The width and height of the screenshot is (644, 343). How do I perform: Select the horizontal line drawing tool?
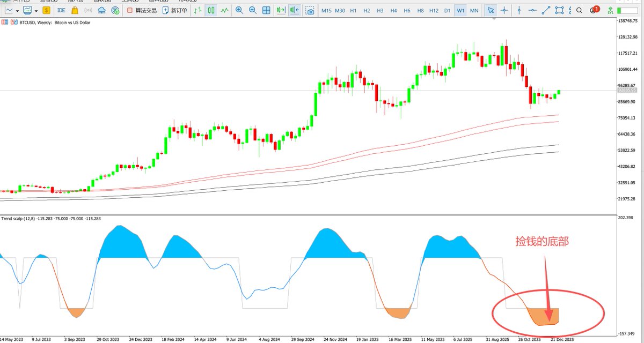[x=532, y=10]
